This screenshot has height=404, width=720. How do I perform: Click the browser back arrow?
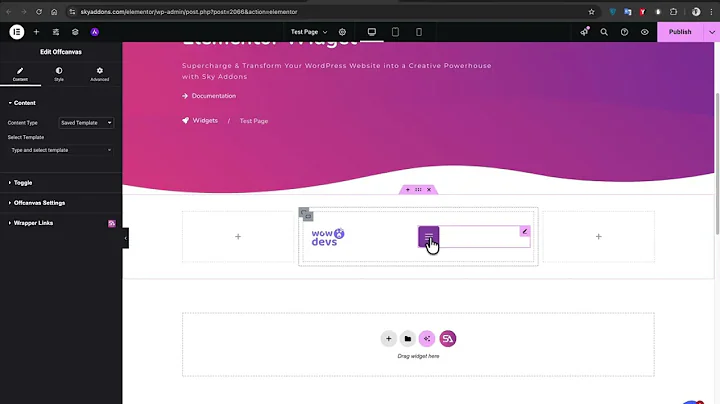point(8,11)
